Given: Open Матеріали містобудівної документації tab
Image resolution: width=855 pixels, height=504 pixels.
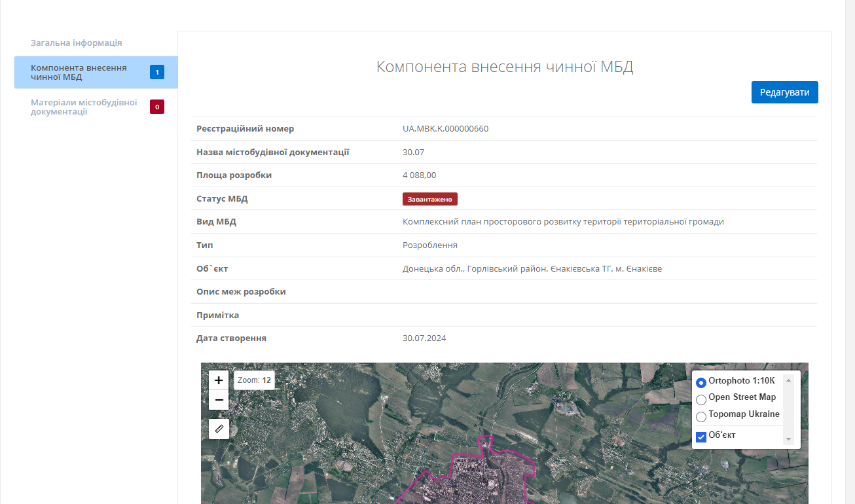Looking at the screenshot, I should (83, 107).
